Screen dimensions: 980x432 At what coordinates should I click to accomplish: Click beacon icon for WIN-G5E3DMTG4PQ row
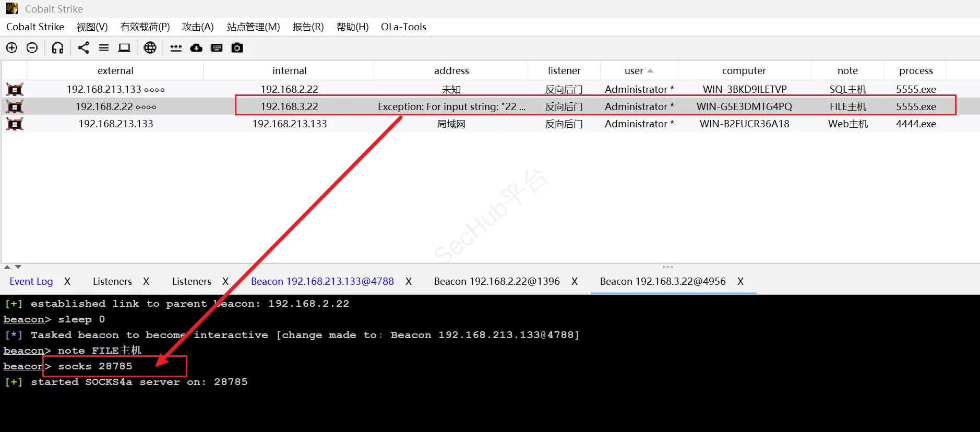[x=15, y=106]
